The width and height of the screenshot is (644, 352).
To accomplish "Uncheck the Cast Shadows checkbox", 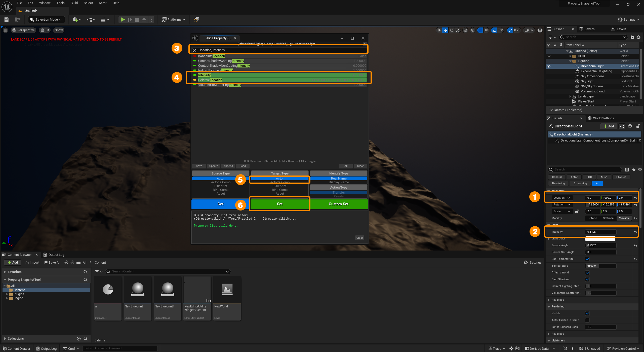I will tap(588, 279).
